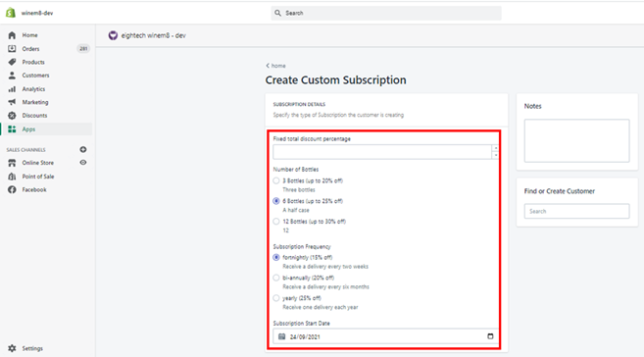Increment the discount percentage stepper up
The width and height of the screenshot is (644, 357).
(495, 148)
